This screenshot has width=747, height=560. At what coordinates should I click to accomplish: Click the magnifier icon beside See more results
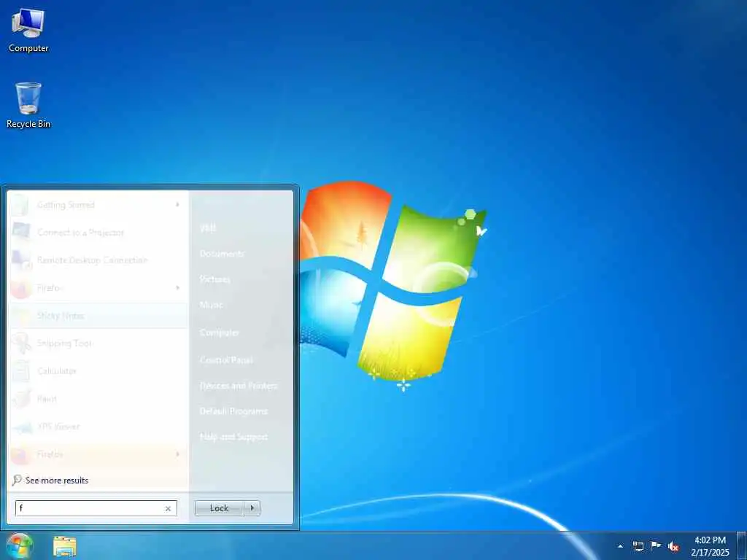tap(17, 480)
